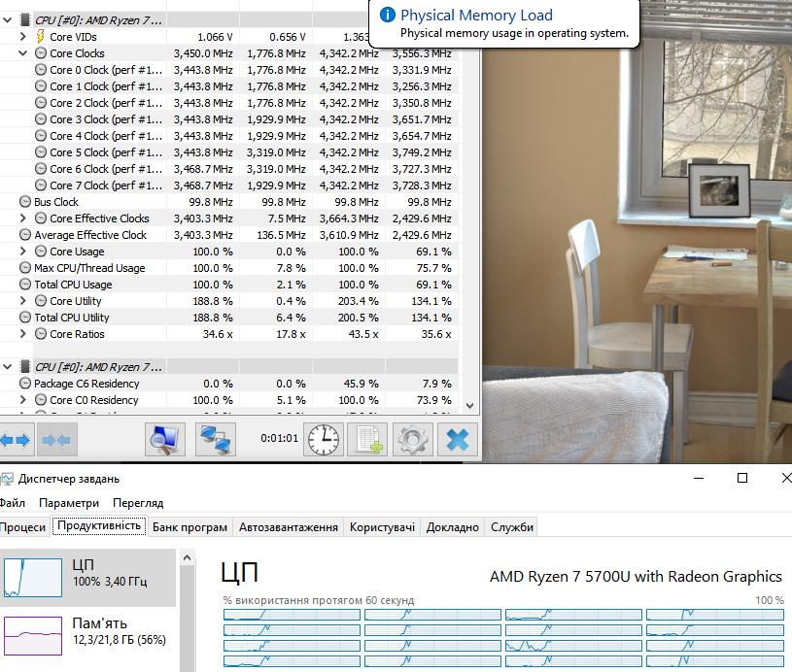
Task: Reset the elapsed time clock icon
Action: click(x=324, y=440)
